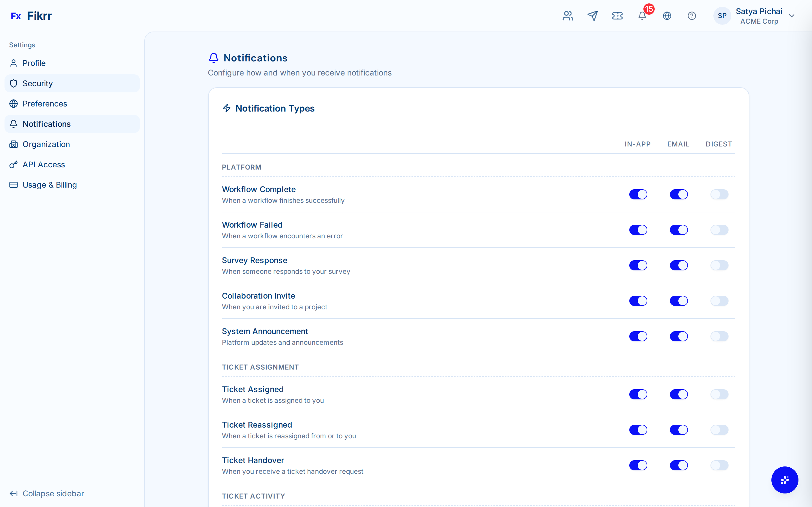
Task: Turn off email notifications for Ticket Assigned
Action: pos(678,394)
